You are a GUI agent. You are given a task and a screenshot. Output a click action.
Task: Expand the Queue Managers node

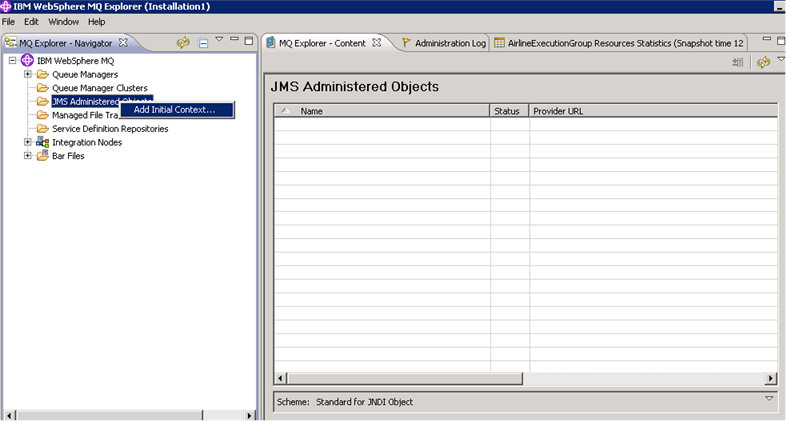pyautogui.click(x=28, y=74)
